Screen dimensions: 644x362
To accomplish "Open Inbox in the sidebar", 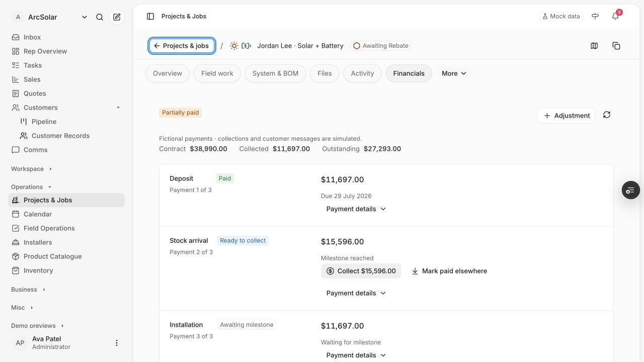I will (x=66, y=37).
